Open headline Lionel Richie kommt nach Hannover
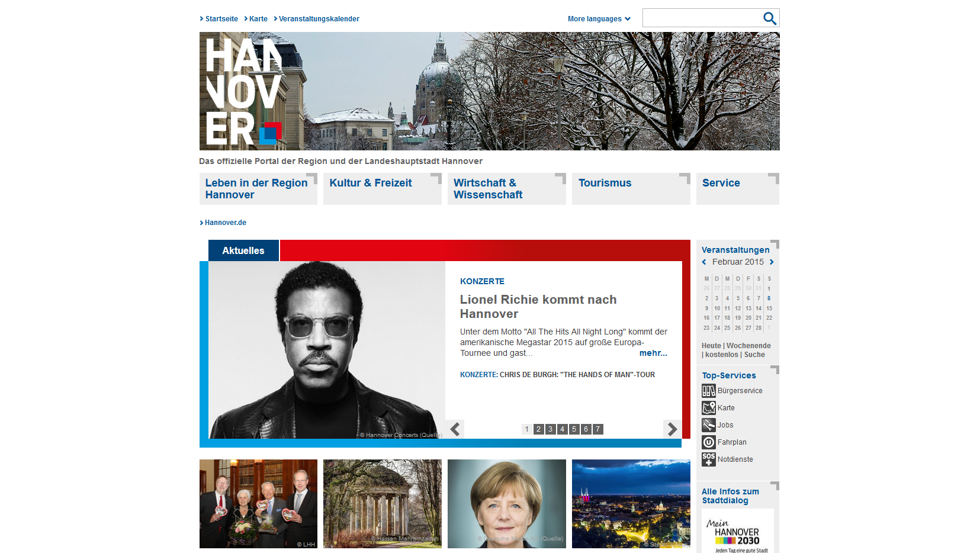The height and width of the screenshot is (553, 980). click(538, 307)
